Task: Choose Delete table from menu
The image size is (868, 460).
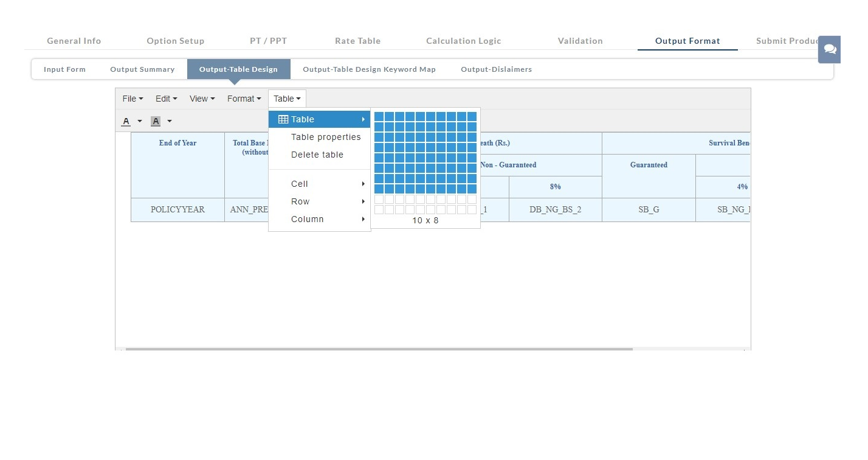Action: click(x=317, y=155)
